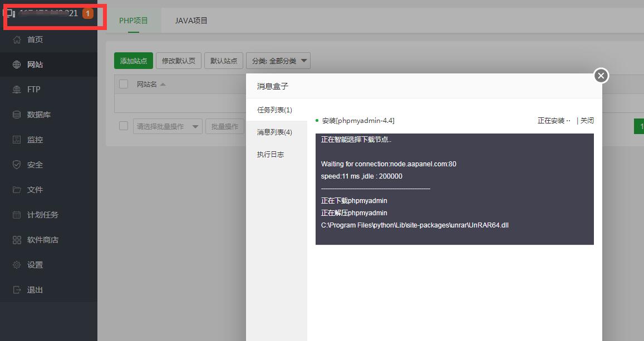Open the 文件 (Files) manager
The height and width of the screenshot is (341, 644).
(33, 189)
